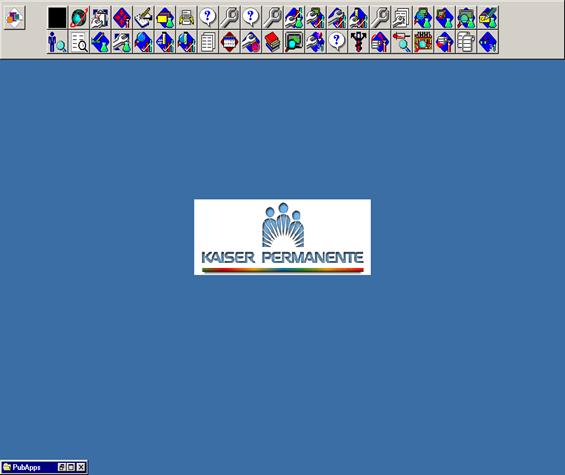Click the dark red diamond calendar icon
The height and width of the screenshot is (475, 565).
(x=230, y=42)
